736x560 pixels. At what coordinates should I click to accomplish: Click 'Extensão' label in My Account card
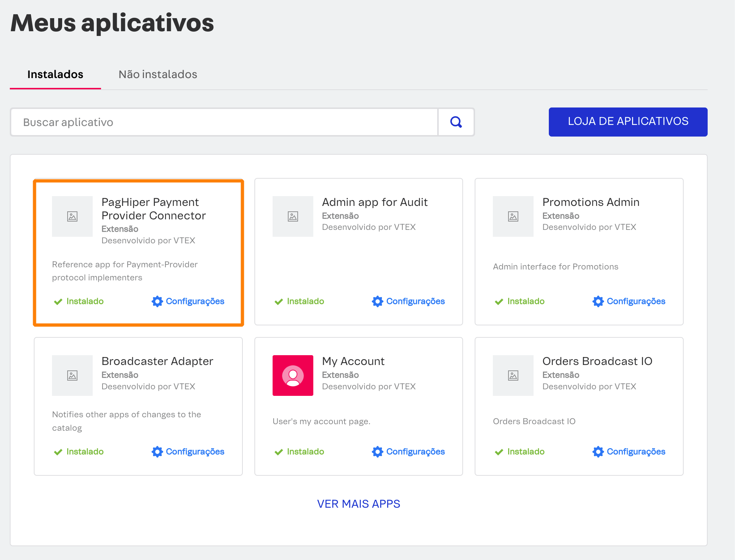click(x=341, y=375)
